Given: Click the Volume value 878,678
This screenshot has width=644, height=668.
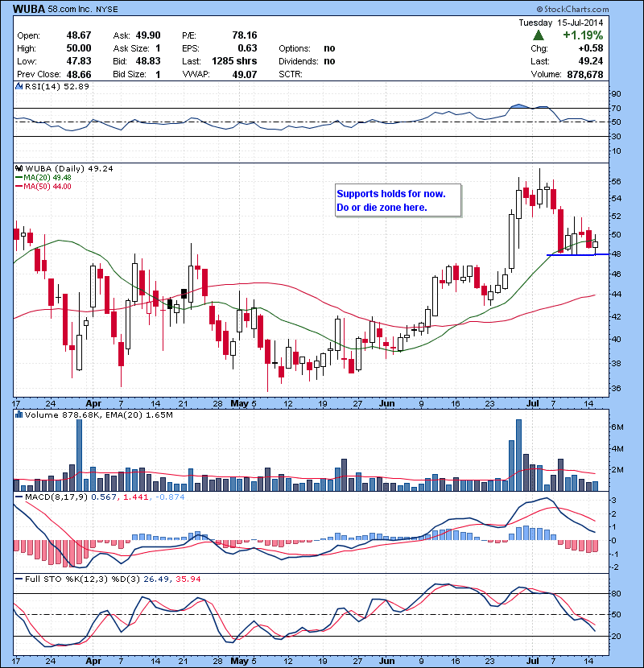Looking at the screenshot, I should point(585,75).
